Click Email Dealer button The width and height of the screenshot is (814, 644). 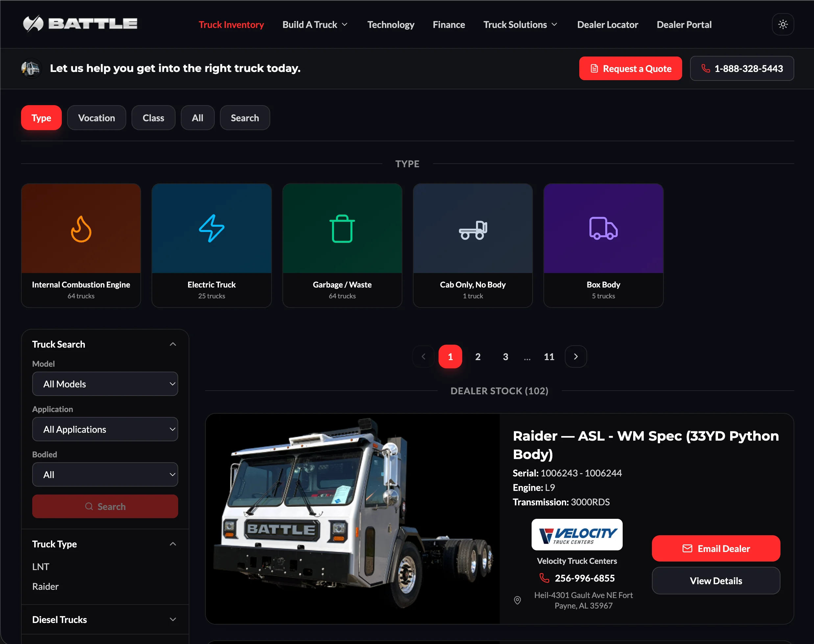click(716, 549)
